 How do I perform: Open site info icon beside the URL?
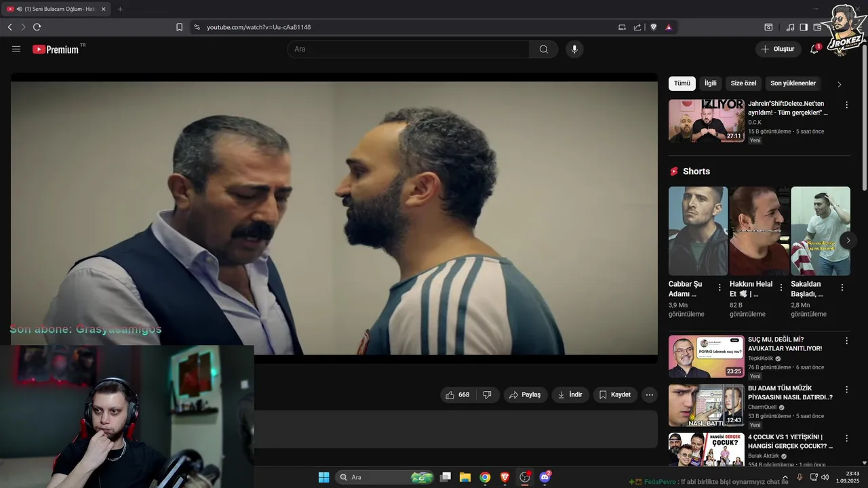197,27
